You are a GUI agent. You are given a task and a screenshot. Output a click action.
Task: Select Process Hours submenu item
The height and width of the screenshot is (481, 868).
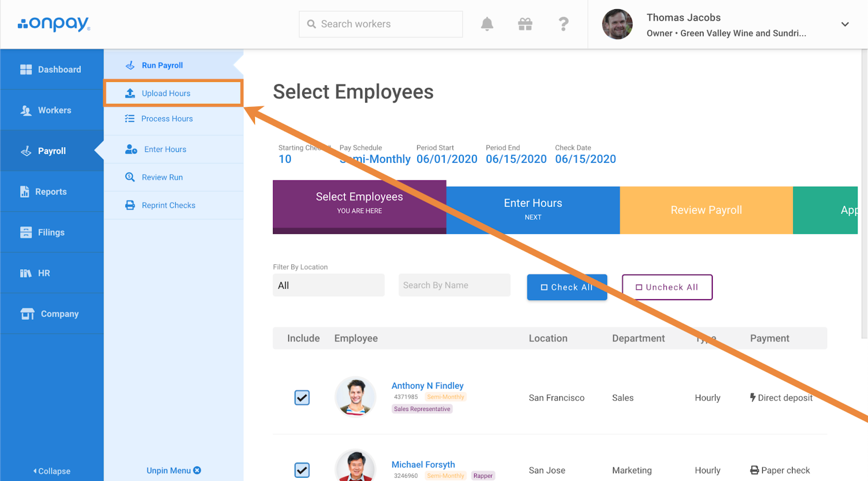(174, 119)
